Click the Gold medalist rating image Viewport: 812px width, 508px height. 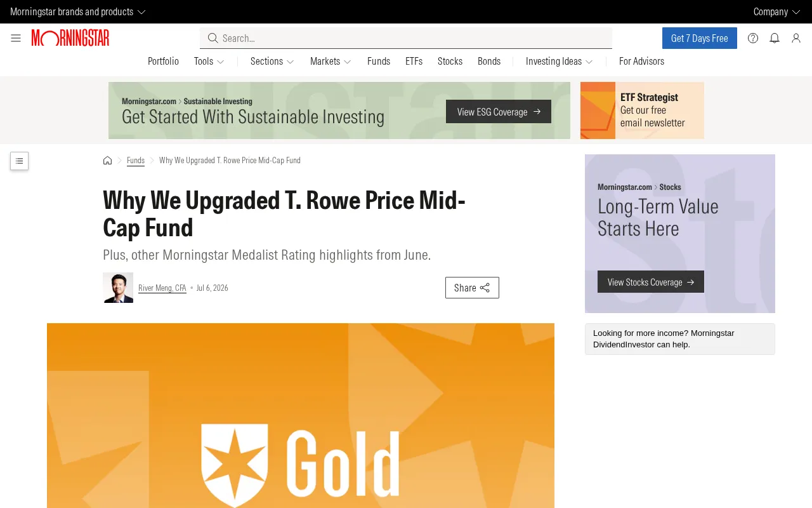[301, 415]
